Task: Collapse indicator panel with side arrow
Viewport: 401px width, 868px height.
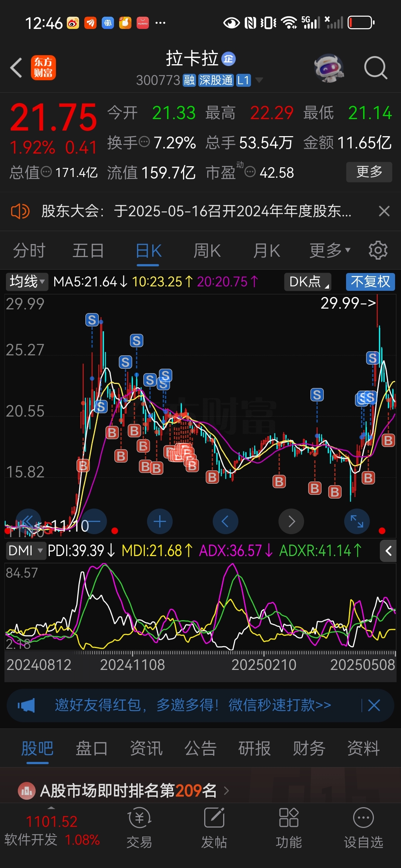Action: (x=388, y=551)
